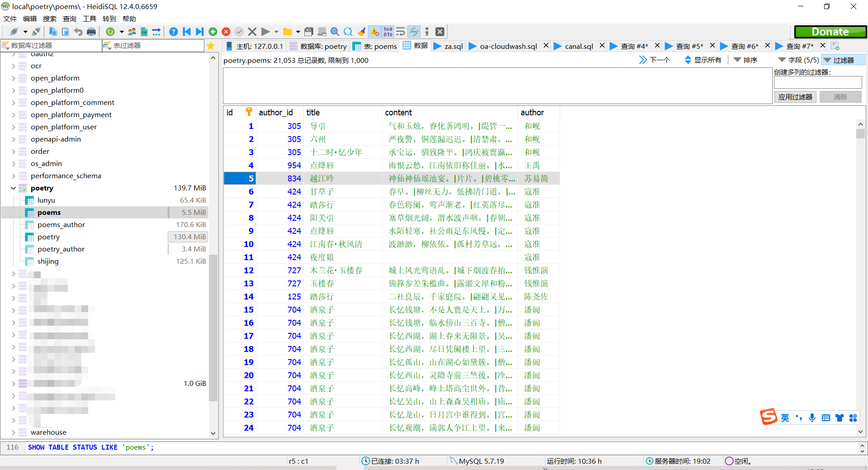868x470 pixels.
Task: Click the 应用过滤器 apply filter button
Action: [795, 97]
